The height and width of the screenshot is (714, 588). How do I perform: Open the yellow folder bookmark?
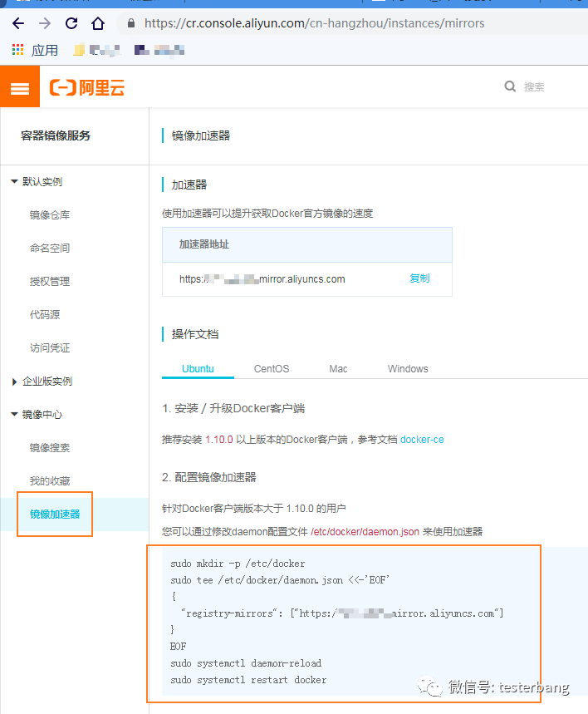tap(79, 50)
